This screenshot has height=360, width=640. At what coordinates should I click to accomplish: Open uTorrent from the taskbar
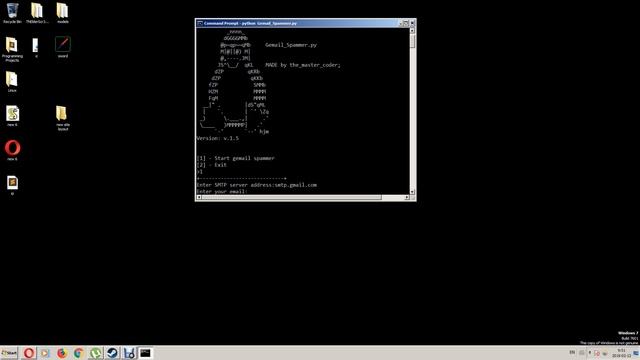[x=96, y=353]
